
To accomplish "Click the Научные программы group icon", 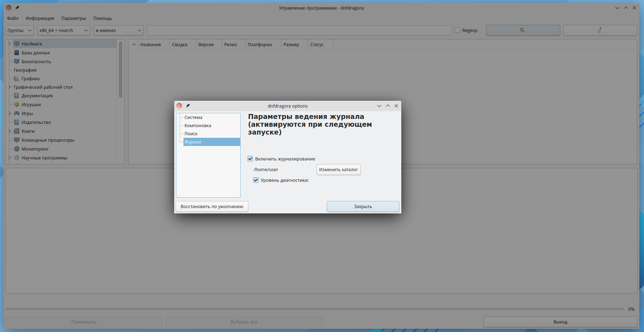I will (17, 158).
